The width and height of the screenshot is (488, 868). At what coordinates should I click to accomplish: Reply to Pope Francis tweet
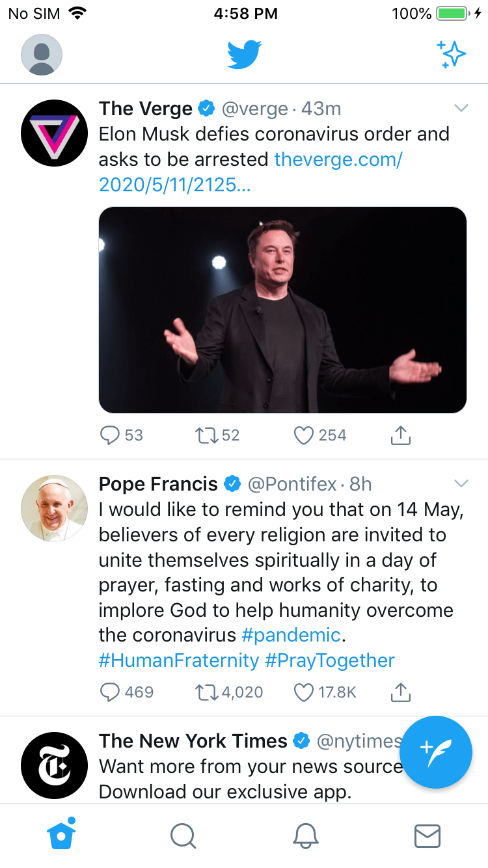tap(110, 692)
